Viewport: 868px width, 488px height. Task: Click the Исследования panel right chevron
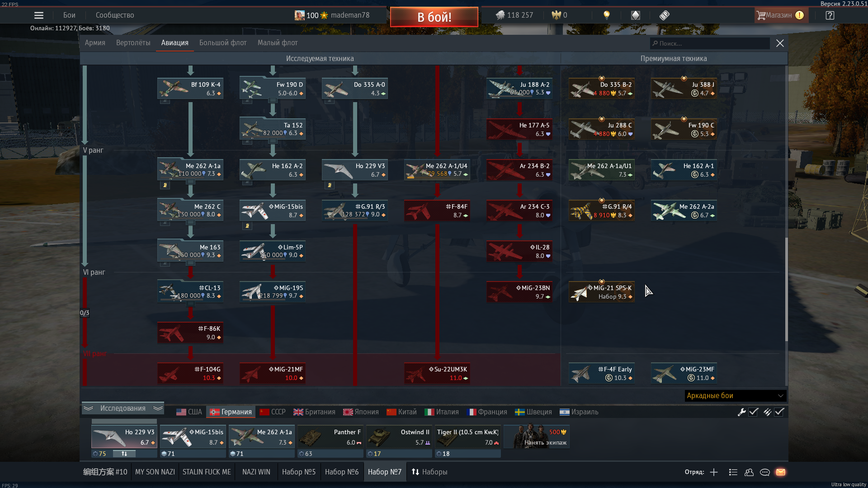coord(158,408)
